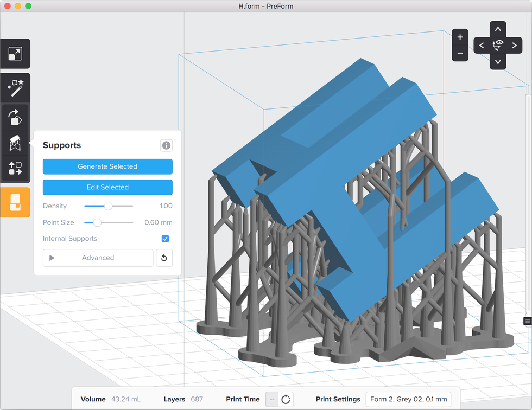The image size is (532, 410).
Task: Select the Layout arrangement tool
Action: [x=15, y=169]
